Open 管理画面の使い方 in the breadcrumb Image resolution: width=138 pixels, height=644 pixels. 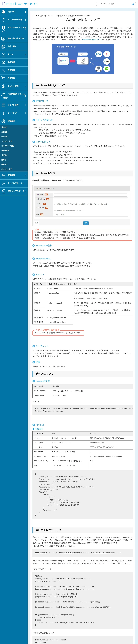click(47, 16)
